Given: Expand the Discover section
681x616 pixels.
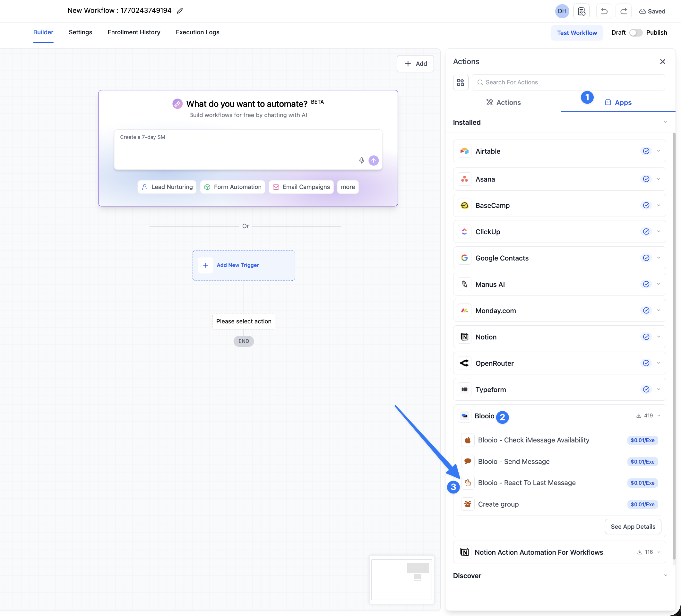Looking at the screenshot, I should [666, 576].
